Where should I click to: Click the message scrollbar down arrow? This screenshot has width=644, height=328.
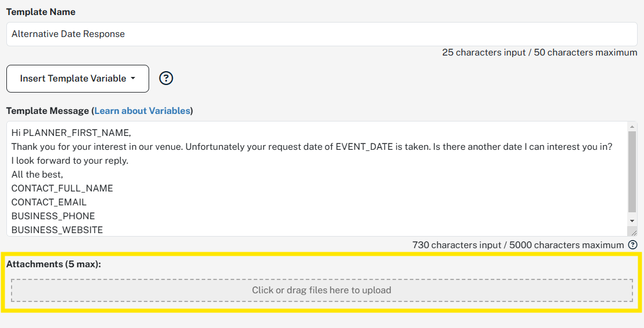coord(632,221)
